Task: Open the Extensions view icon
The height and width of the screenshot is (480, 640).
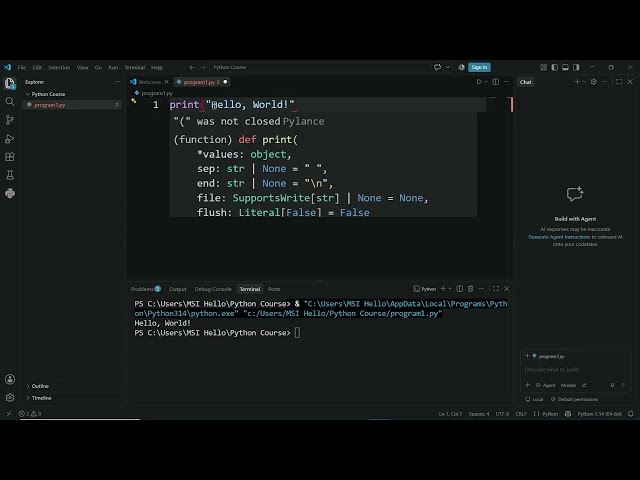Action: click(10, 157)
